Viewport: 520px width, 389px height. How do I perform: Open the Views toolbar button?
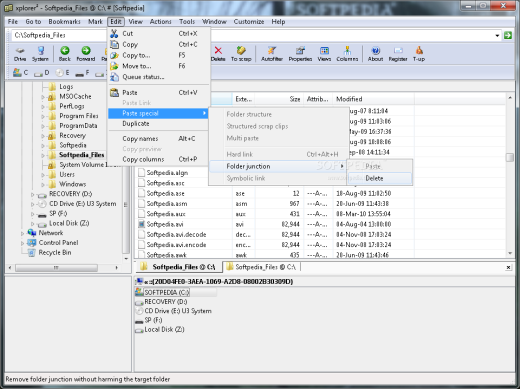324,54
